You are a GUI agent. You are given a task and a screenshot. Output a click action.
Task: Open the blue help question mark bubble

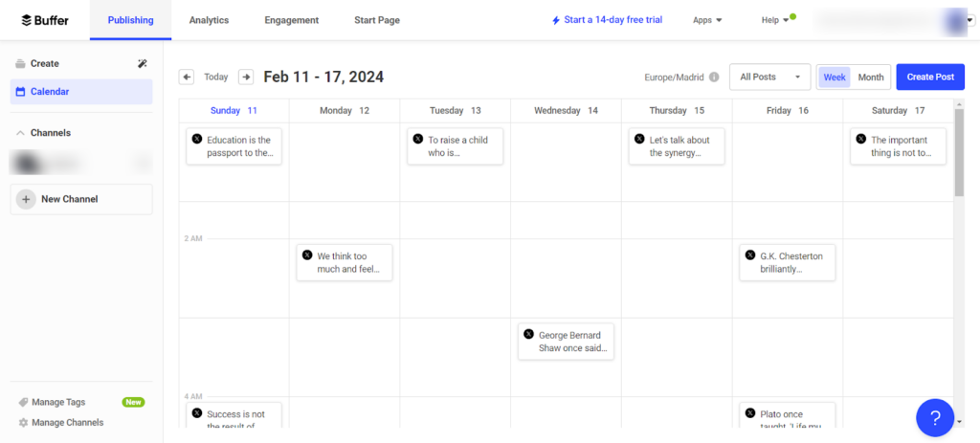point(935,418)
